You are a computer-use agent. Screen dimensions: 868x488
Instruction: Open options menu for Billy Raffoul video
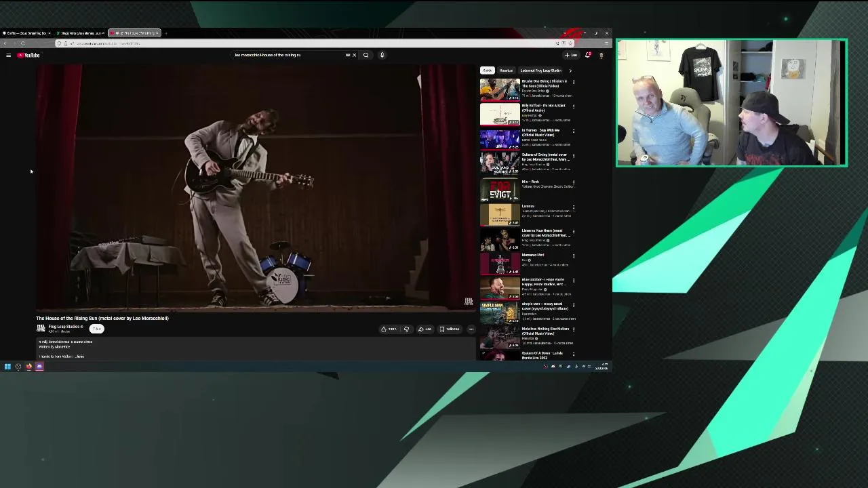point(574,106)
